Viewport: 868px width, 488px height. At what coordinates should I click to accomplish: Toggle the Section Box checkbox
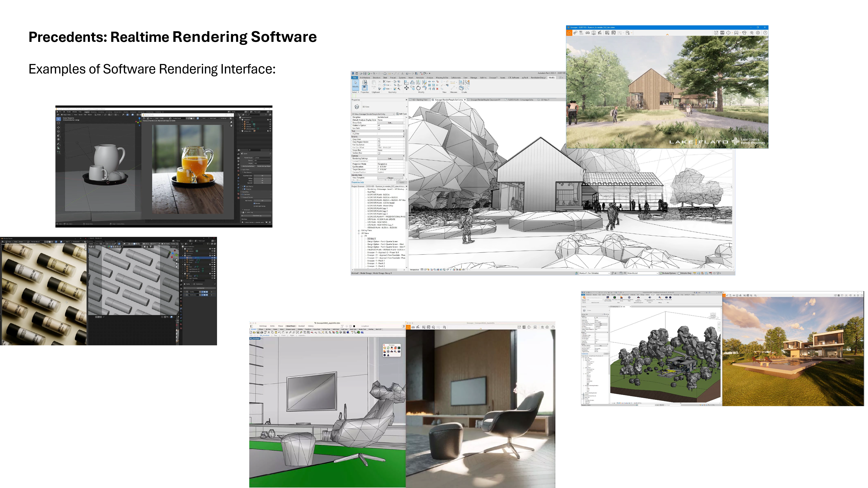pyautogui.click(x=379, y=153)
